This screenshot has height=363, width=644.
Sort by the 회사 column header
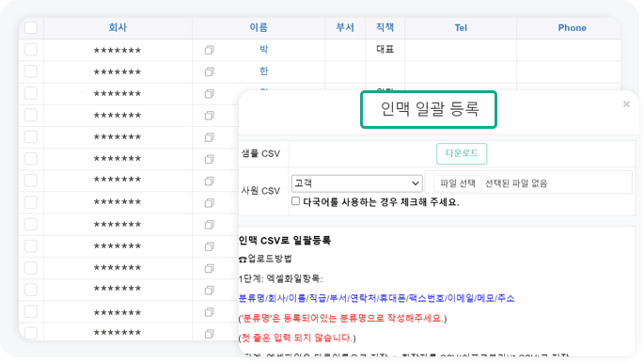pos(118,27)
